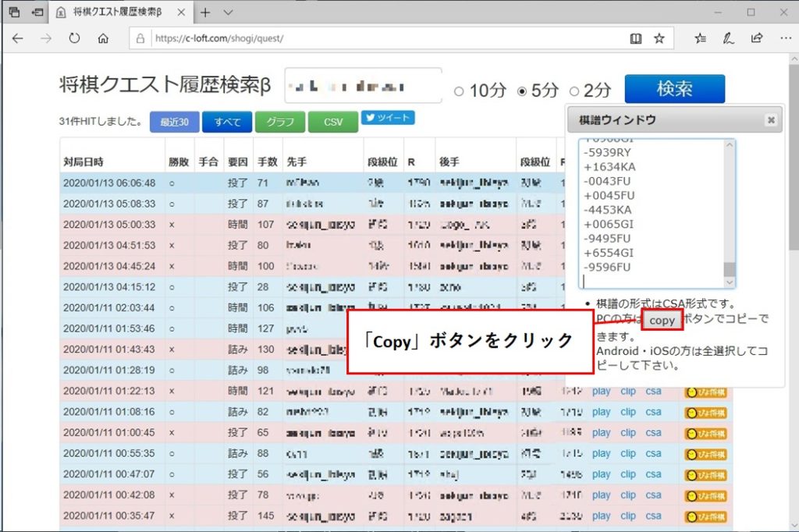Open clip link in 01:08:16 row
Image resolution: width=799 pixels, height=532 pixels.
tap(628, 412)
